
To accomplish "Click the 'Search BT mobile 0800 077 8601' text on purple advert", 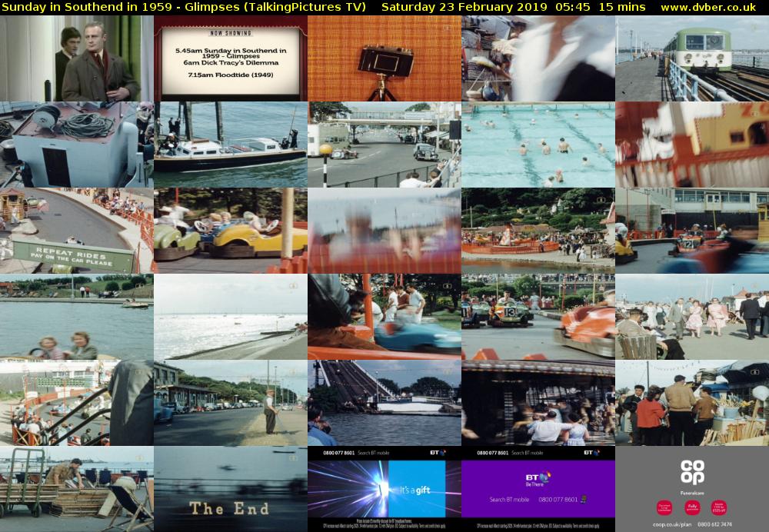I will (x=538, y=500).
